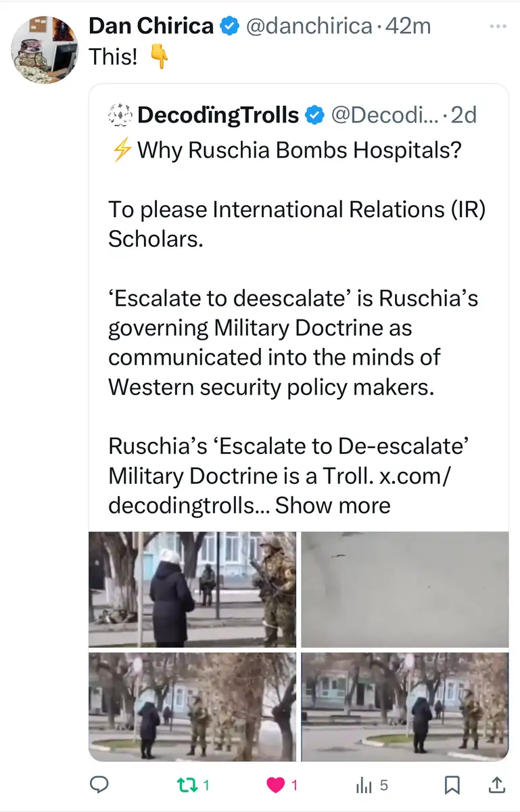Reply to Dan Chirica's post
520x812 pixels.
[x=100, y=785]
